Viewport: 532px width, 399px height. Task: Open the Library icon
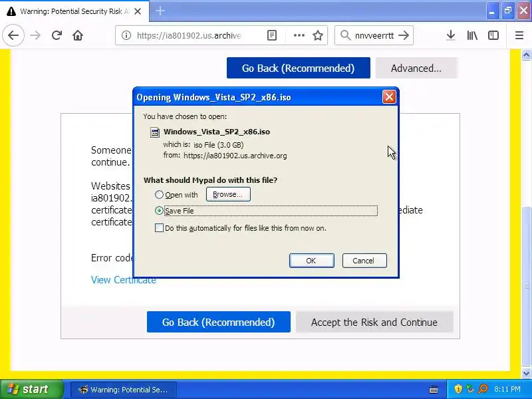(x=472, y=35)
